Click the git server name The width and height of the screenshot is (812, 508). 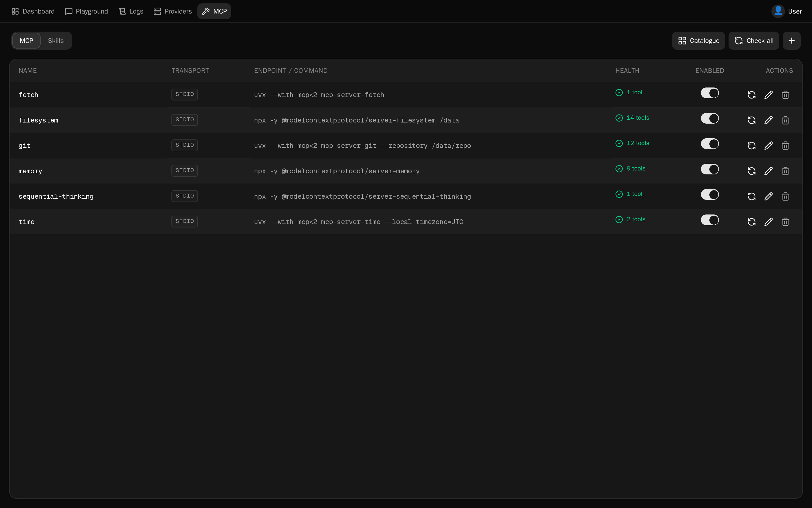(x=25, y=145)
